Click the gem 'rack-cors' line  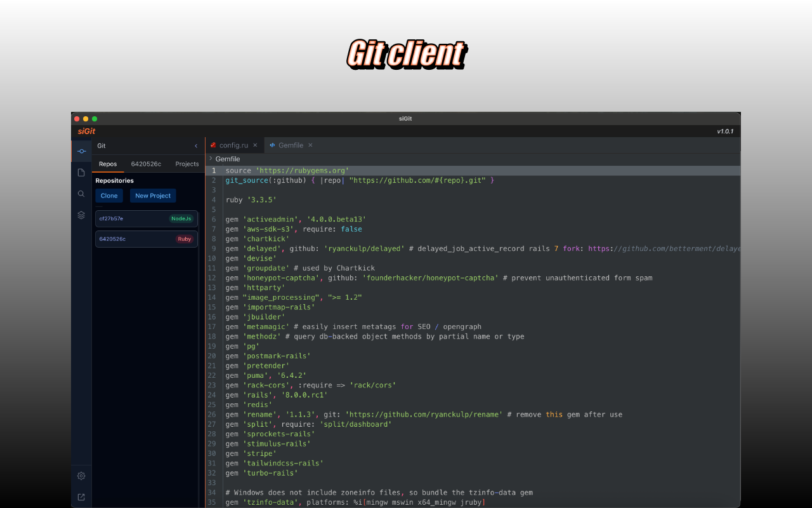(x=311, y=385)
